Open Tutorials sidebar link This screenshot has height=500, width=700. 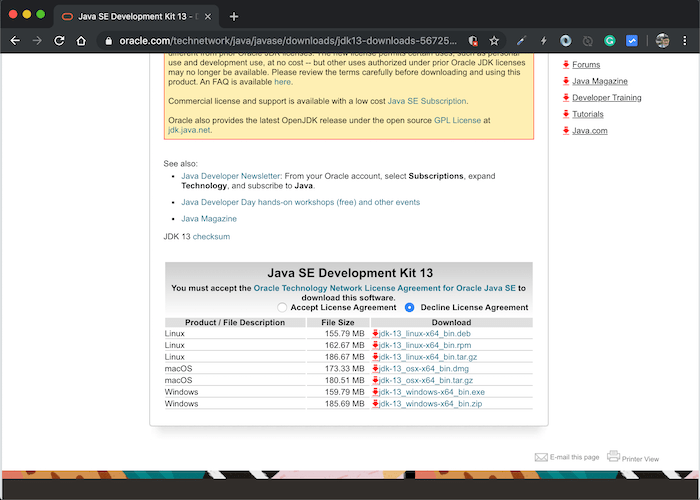tap(588, 114)
